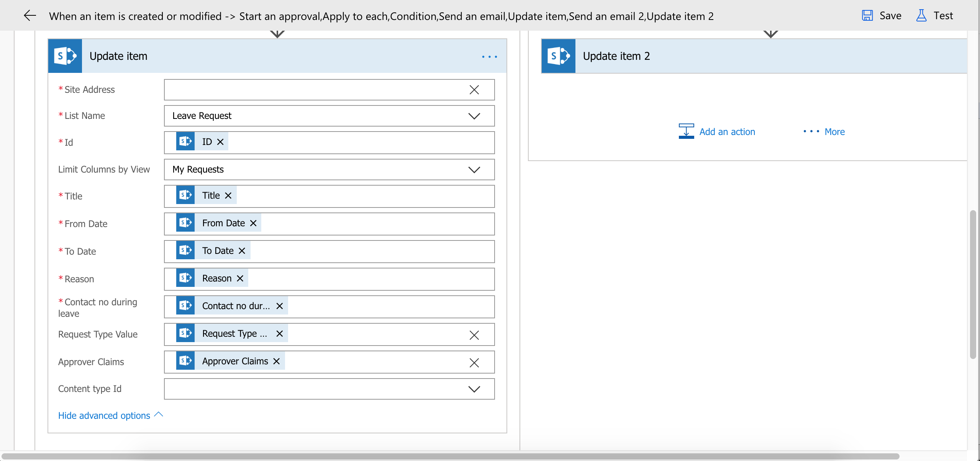Open the ellipsis menu on Update item
980x461 pixels.
(489, 56)
